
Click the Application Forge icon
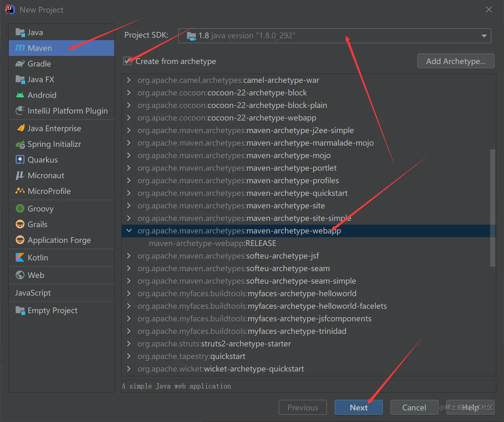click(x=20, y=240)
